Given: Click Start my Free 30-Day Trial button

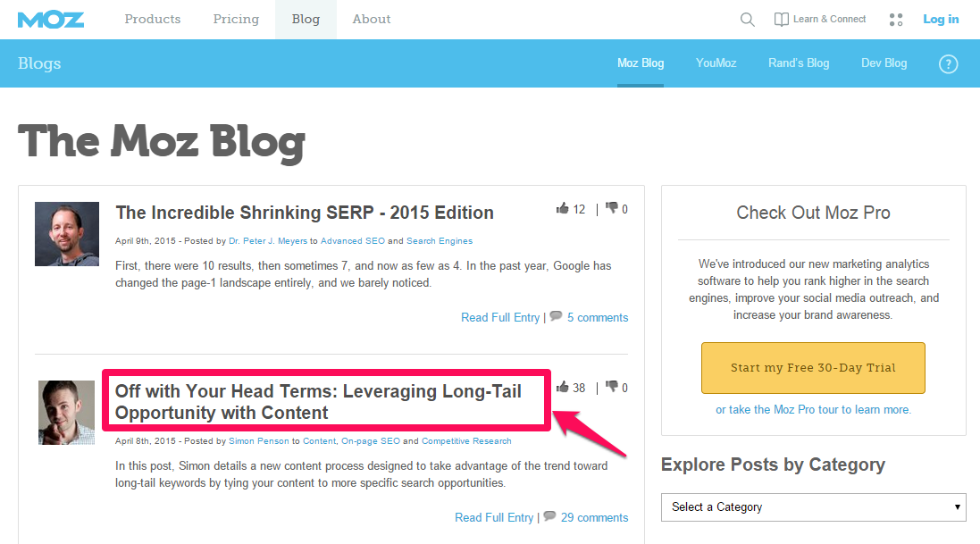Looking at the screenshot, I should [813, 367].
